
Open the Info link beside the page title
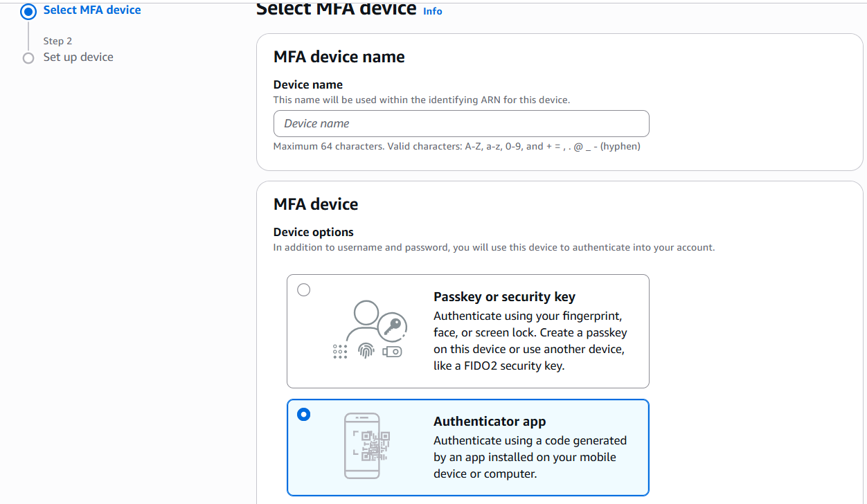[x=433, y=11]
